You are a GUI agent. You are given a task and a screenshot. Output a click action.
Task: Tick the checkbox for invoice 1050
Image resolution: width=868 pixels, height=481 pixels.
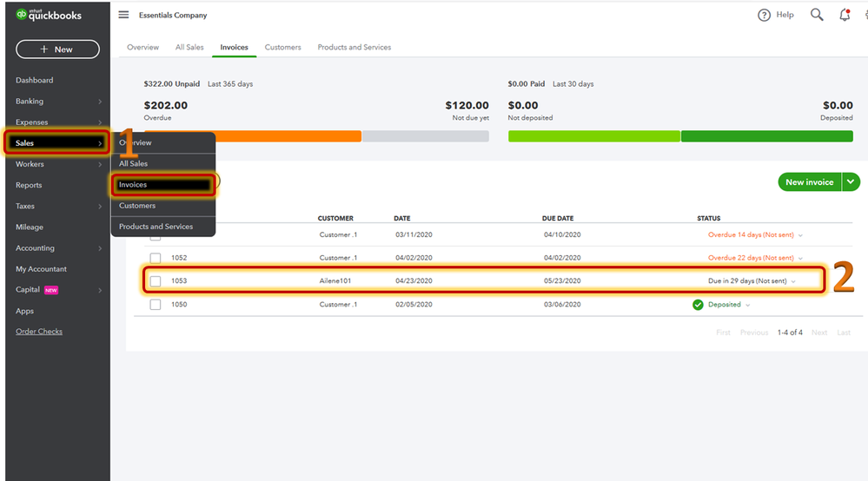(156, 305)
